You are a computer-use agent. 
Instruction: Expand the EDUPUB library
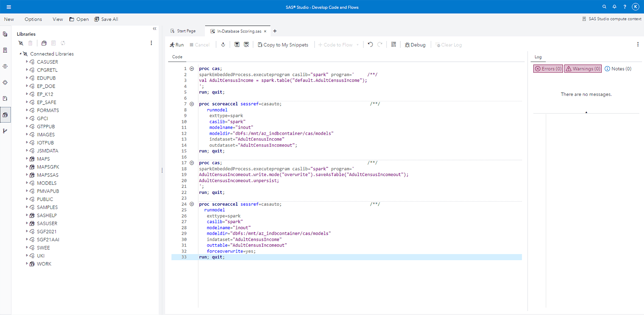click(x=27, y=78)
